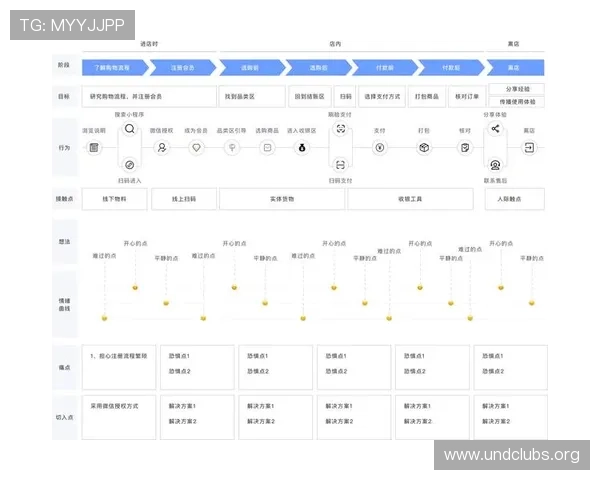Click the 阶段 row label
600x480 pixels.
click(64, 65)
